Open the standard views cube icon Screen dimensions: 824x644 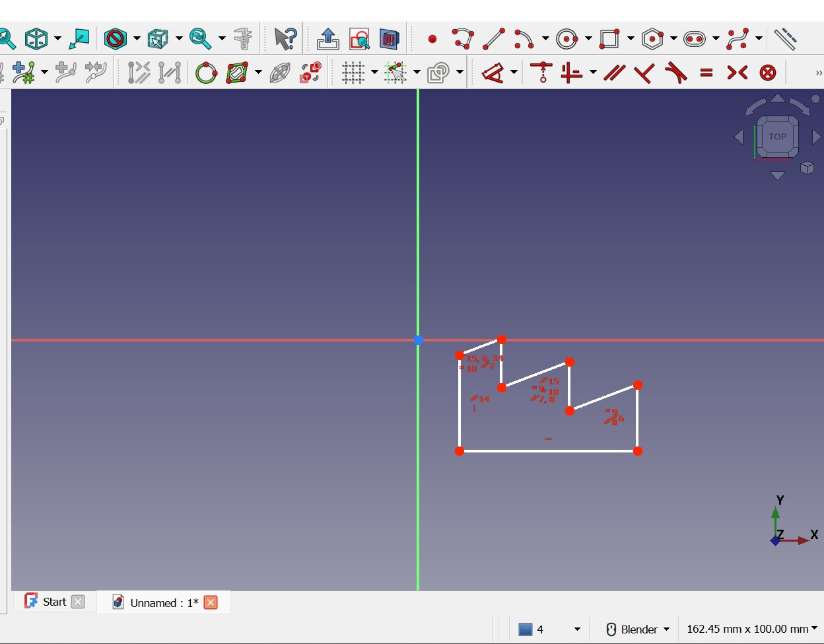tap(36, 39)
